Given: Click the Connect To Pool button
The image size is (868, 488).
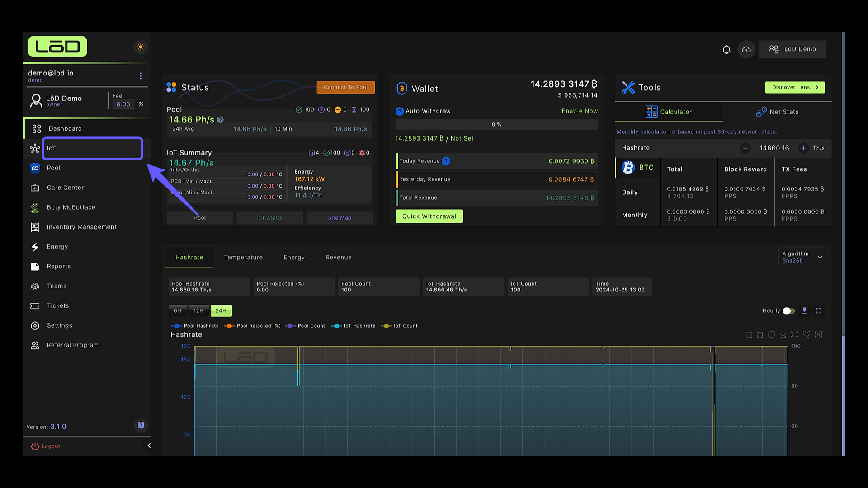Looking at the screenshot, I should (346, 87).
